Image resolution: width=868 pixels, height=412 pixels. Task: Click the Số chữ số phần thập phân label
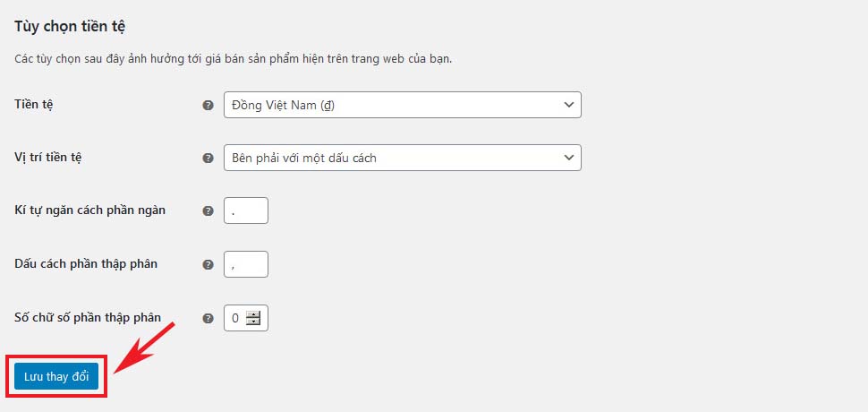88,317
